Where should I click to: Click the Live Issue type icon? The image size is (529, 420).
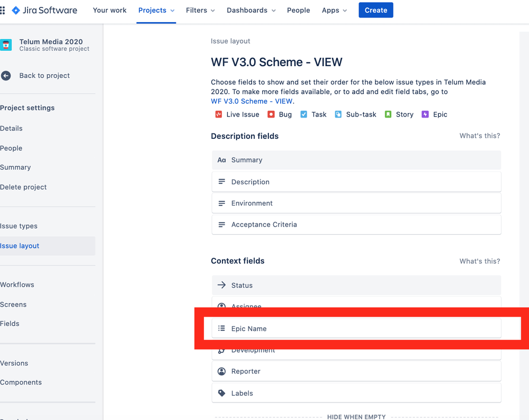219,114
